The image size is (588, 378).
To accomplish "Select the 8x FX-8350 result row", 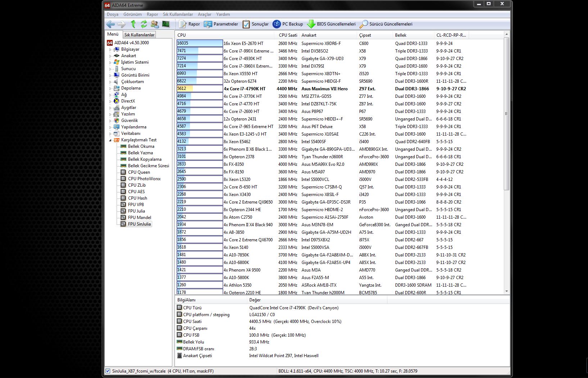I will pyautogui.click(x=322, y=164).
